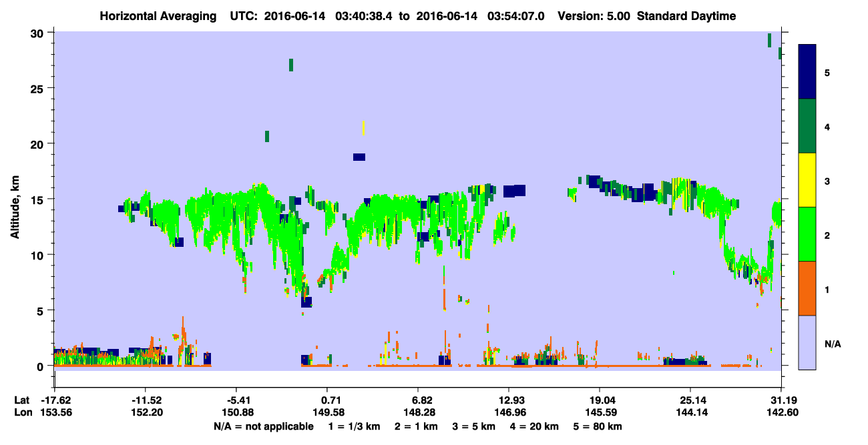Viewport: 868px width, 445px height.
Task: Click the 'Standard Daytime' text in title
Action: pos(686,16)
